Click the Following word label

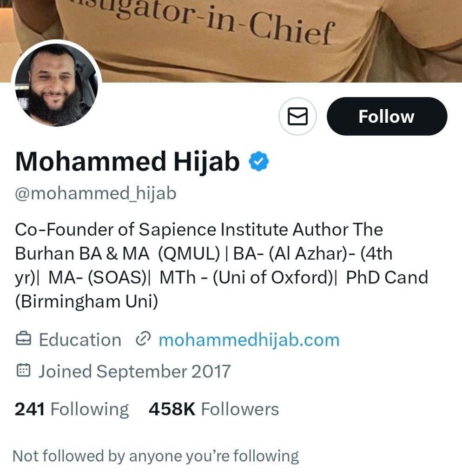coord(90,410)
